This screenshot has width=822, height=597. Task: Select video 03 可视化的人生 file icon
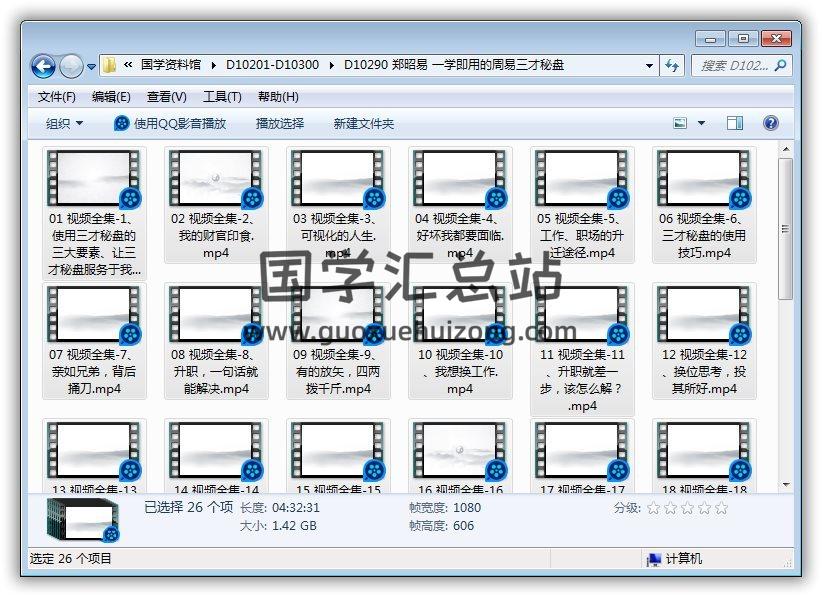(338, 178)
